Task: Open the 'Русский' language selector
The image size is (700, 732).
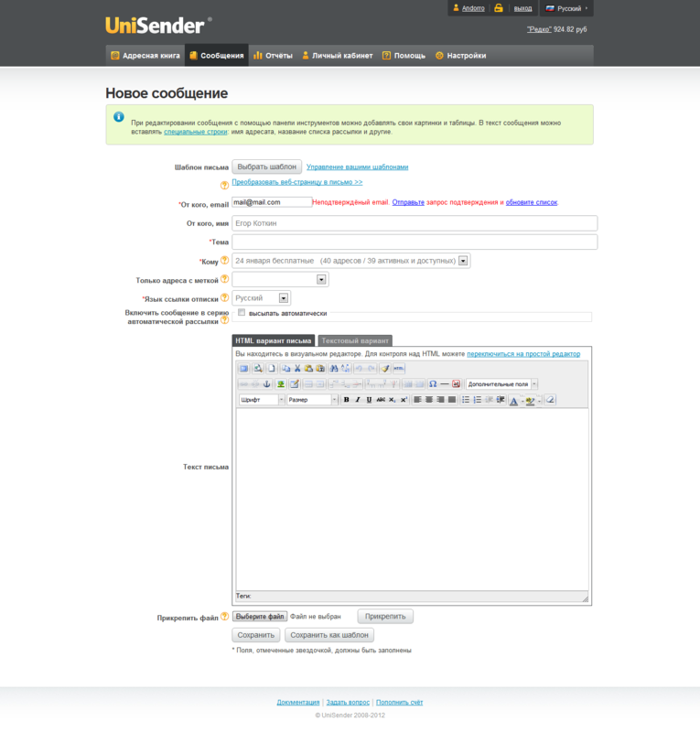Action: pos(567,8)
